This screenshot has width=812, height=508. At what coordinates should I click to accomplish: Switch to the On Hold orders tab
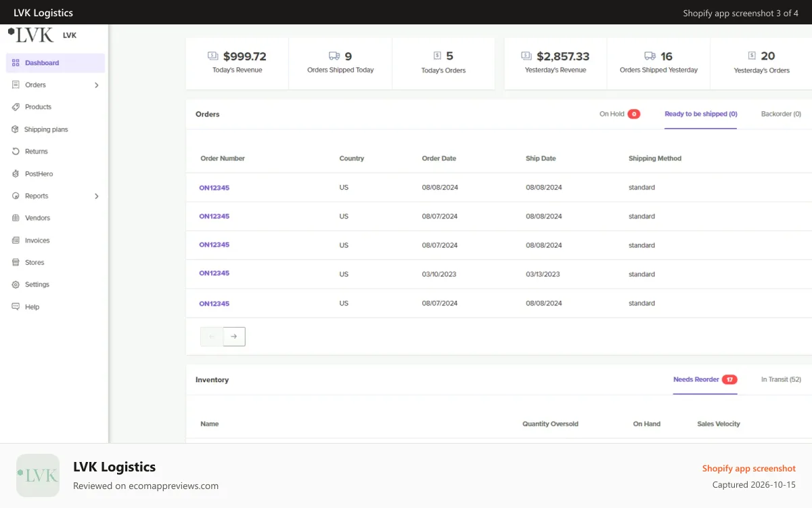tap(619, 114)
